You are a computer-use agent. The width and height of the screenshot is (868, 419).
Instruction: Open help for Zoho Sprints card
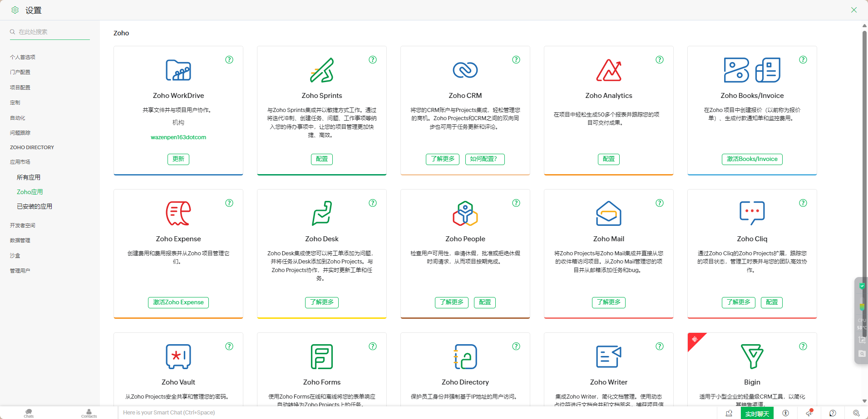(x=373, y=60)
